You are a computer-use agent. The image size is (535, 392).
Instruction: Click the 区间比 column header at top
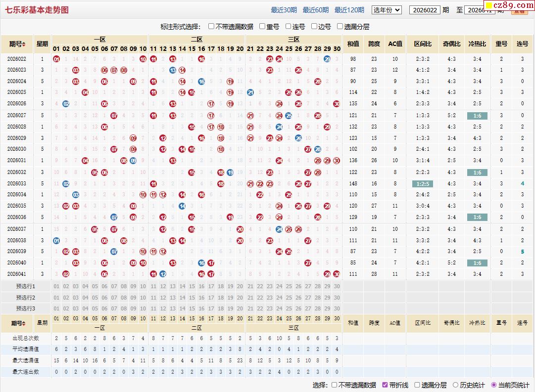click(x=422, y=44)
